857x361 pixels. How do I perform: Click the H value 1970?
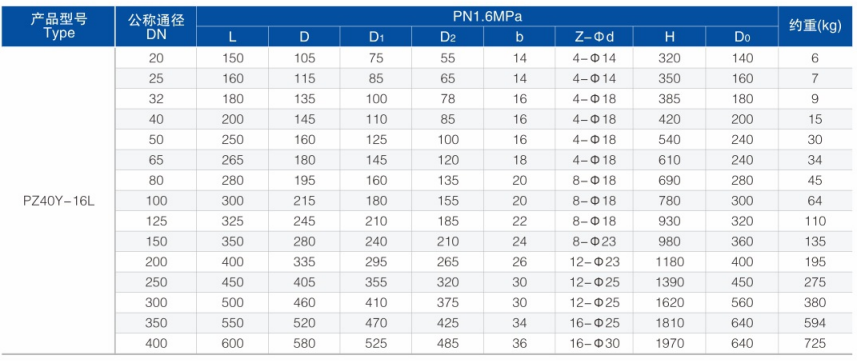click(x=669, y=343)
